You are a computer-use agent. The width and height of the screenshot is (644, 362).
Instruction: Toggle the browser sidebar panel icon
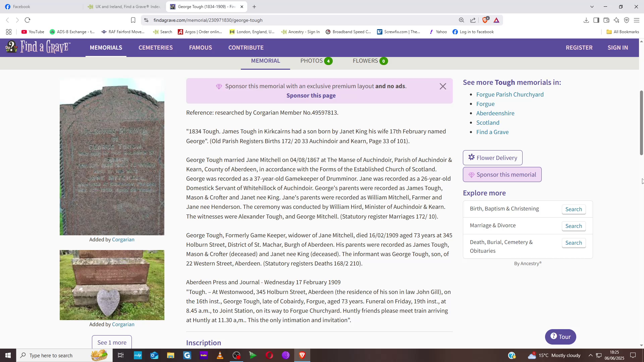click(x=596, y=20)
